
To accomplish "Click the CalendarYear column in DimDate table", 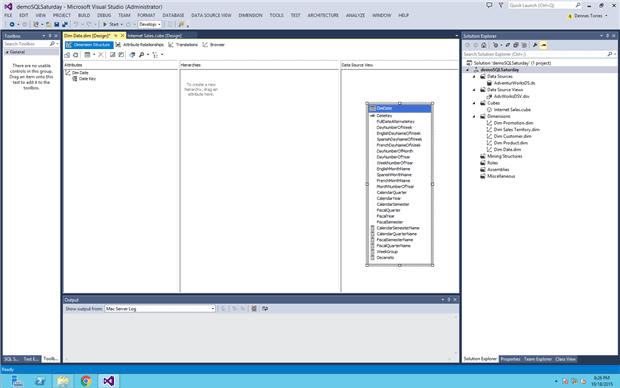I will pos(389,199).
